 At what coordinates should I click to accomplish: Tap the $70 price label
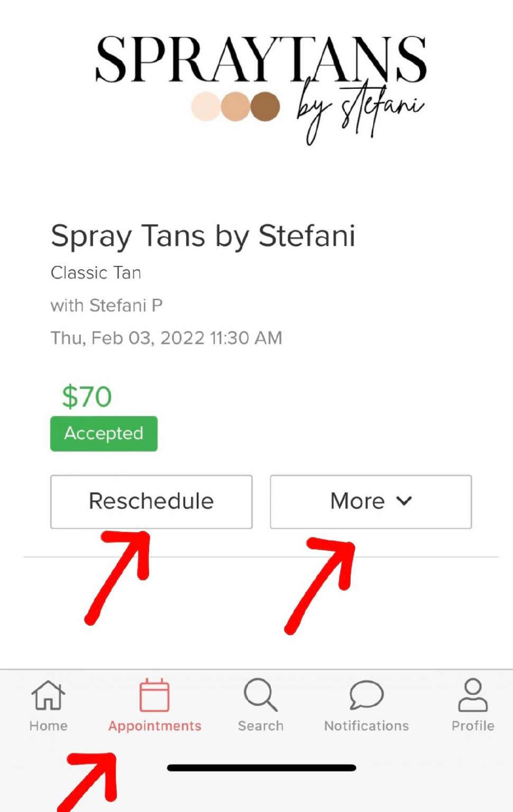tap(86, 396)
